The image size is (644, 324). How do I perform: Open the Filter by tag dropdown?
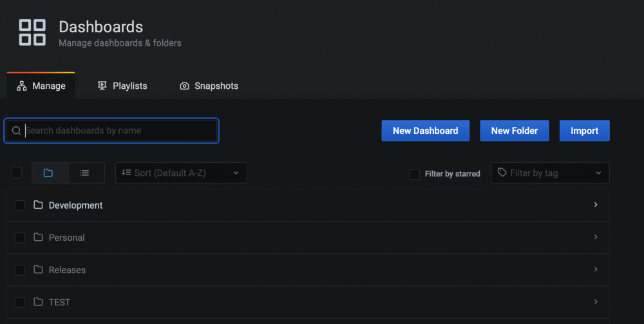(551, 173)
